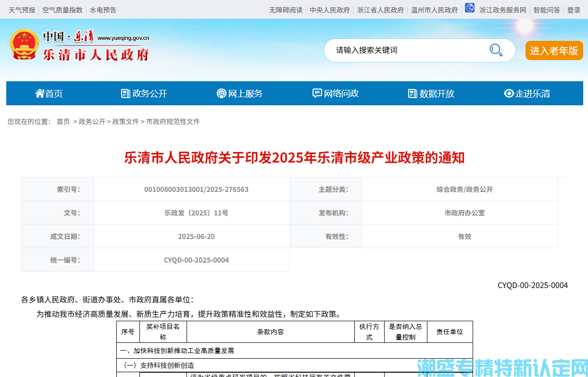Click the 责任单位 table header
This screenshot has width=588, height=377.
click(x=450, y=332)
